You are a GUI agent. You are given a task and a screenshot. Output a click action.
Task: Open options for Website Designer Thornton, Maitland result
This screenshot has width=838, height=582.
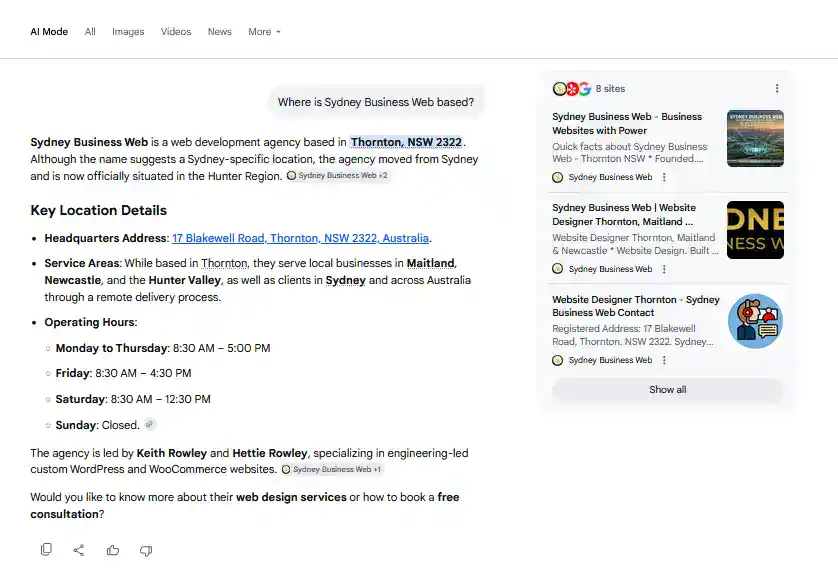[664, 269]
